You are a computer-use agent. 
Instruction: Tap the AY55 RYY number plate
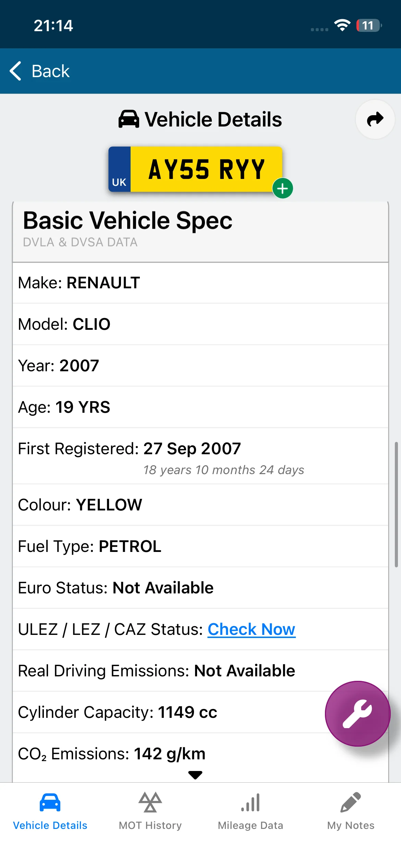click(x=195, y=169)
